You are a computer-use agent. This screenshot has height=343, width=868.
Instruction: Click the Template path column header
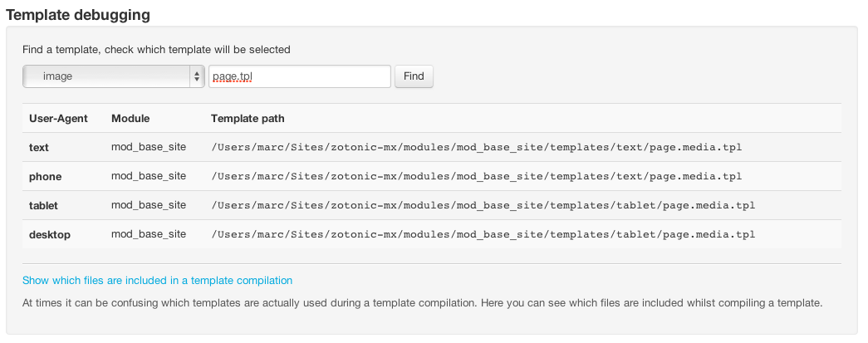click(248, 119)
